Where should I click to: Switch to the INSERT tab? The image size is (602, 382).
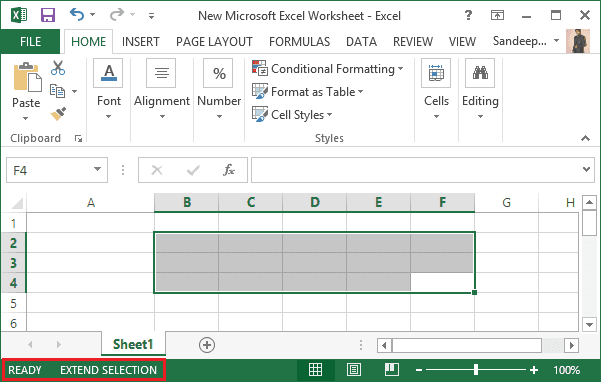tap(141, 41)
